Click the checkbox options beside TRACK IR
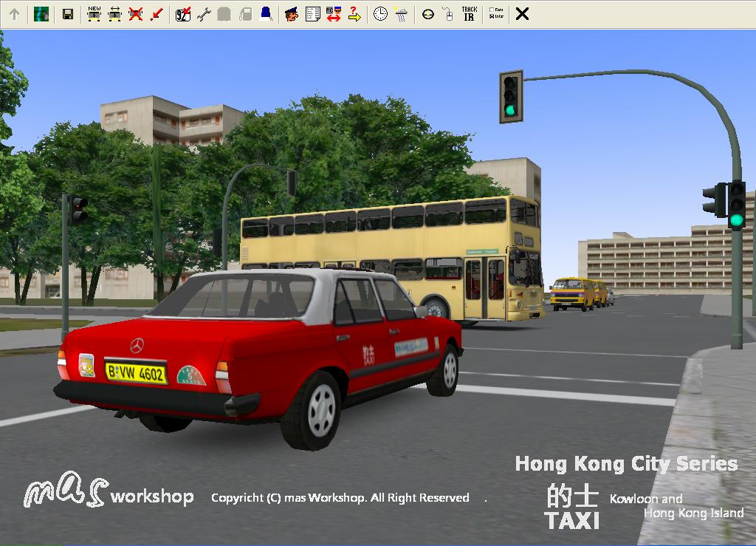Screen dimensions: 756x546 point(496,13)
